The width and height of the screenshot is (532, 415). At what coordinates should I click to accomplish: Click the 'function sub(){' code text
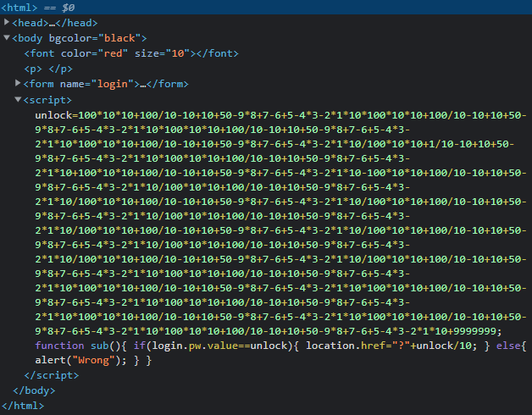(80, 346)
